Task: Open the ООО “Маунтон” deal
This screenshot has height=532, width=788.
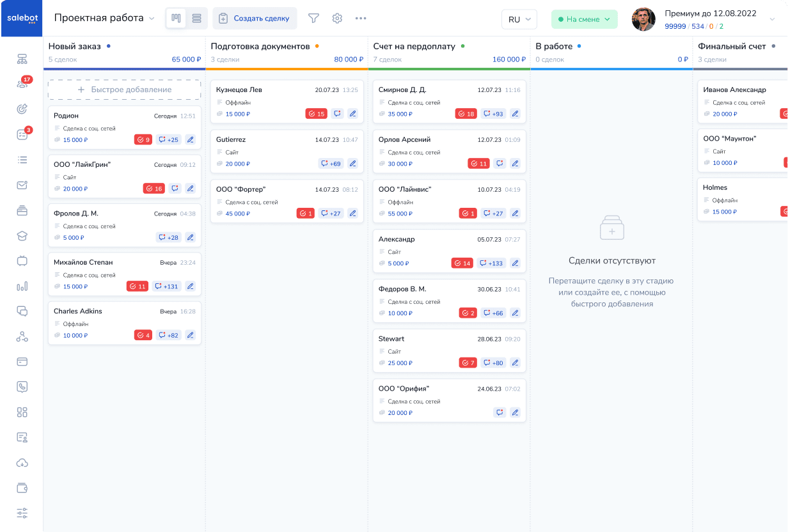Action: click(743, 150)
